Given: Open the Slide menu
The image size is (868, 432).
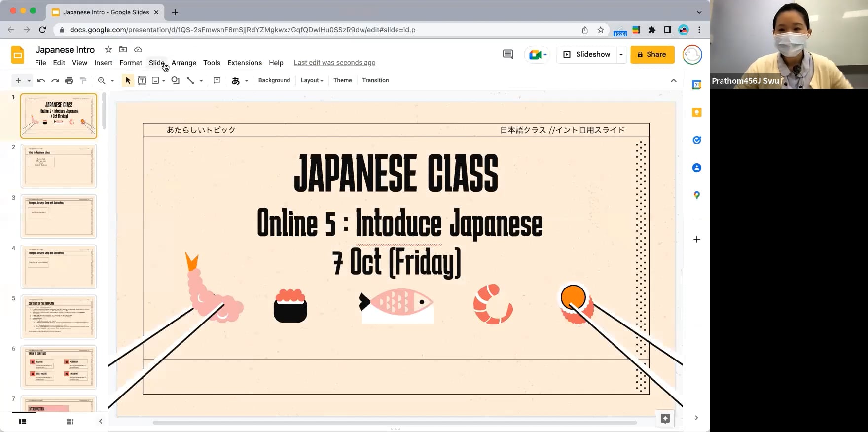Looking at the screenshot, I should (x=156, y=63).
